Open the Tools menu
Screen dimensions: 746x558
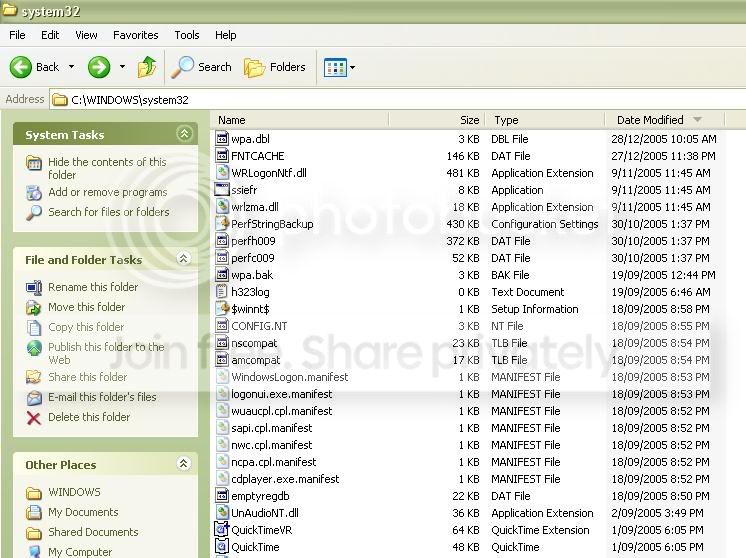186,35
